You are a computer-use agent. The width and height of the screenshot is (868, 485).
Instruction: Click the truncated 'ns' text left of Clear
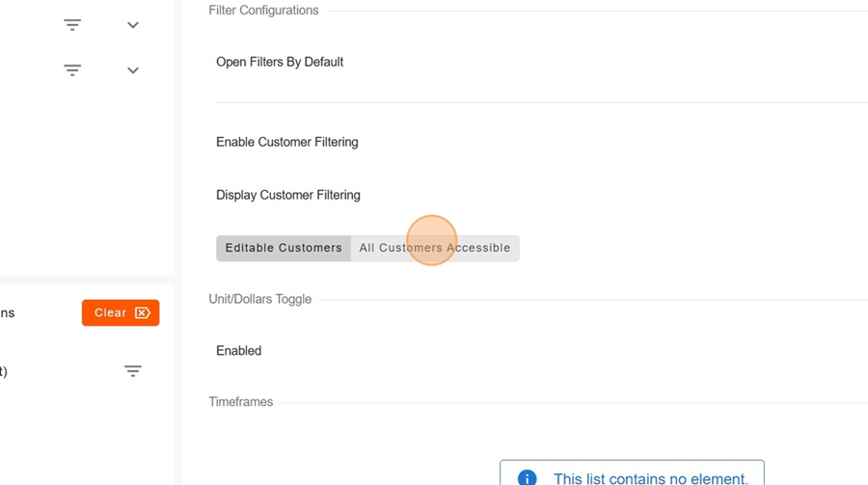[x=8, y=313]
